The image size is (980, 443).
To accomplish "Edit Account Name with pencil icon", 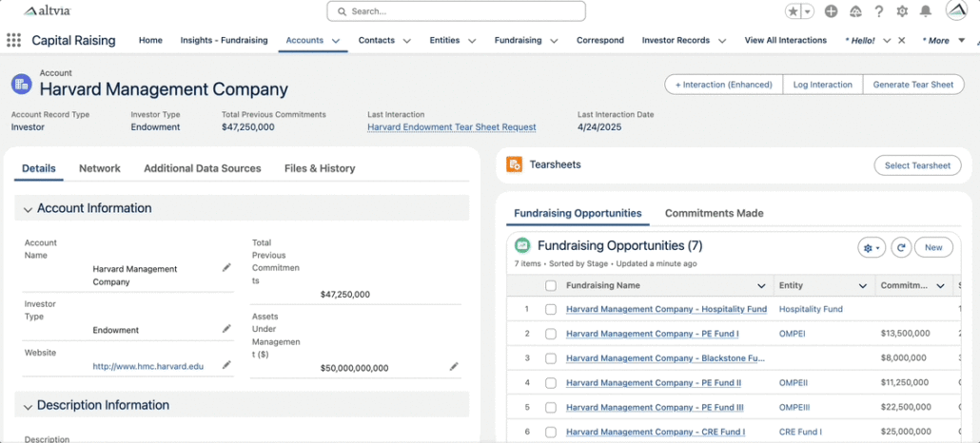I will (226, 268).
